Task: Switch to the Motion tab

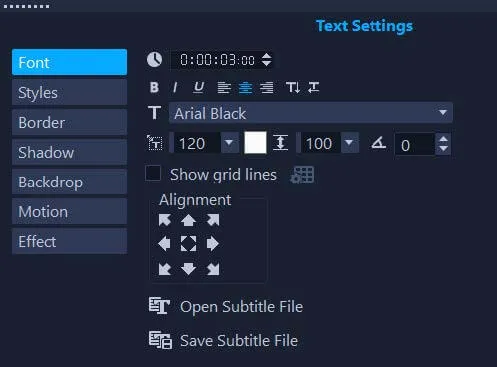Action: pyautogui.click(x=69, y=212)
